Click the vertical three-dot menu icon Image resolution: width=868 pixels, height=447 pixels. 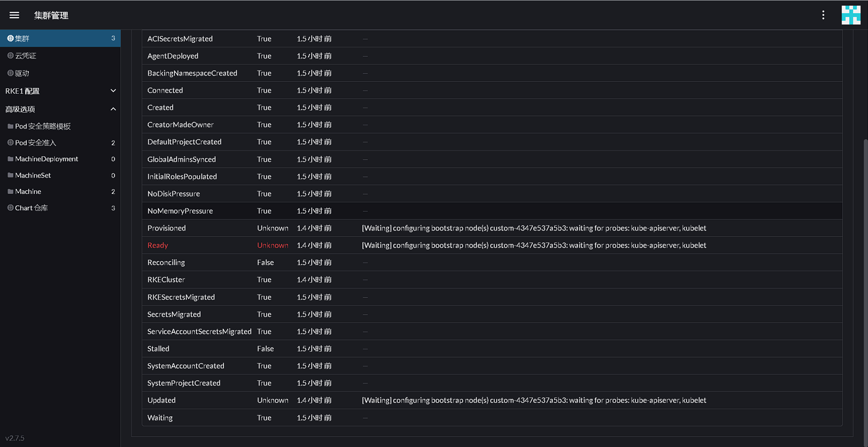tap(823, 15)
